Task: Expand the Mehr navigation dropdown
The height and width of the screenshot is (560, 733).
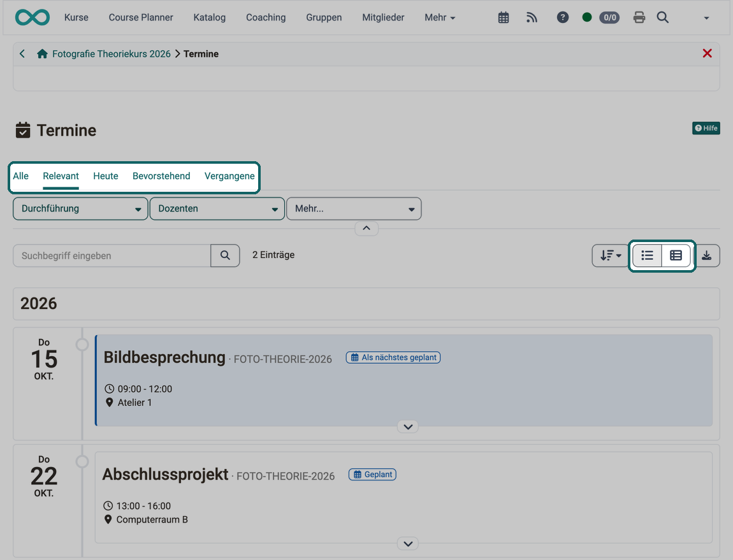Action: pos(440,17)
